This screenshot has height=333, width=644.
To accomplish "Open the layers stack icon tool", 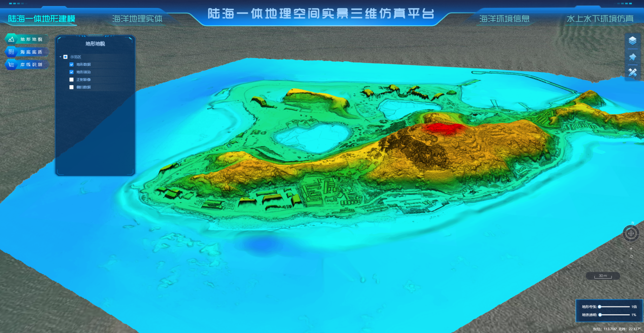I will click(632, 40).
